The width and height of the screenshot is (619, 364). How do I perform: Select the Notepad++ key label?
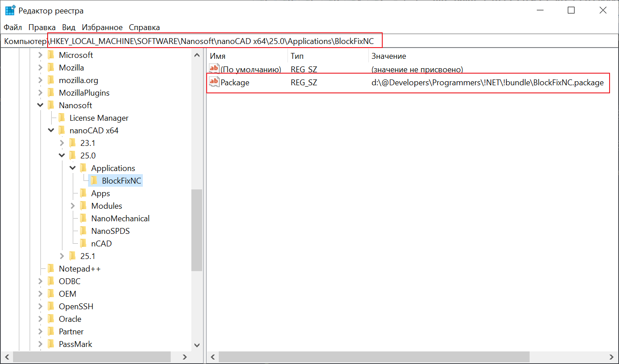click(x=80, y=269)
